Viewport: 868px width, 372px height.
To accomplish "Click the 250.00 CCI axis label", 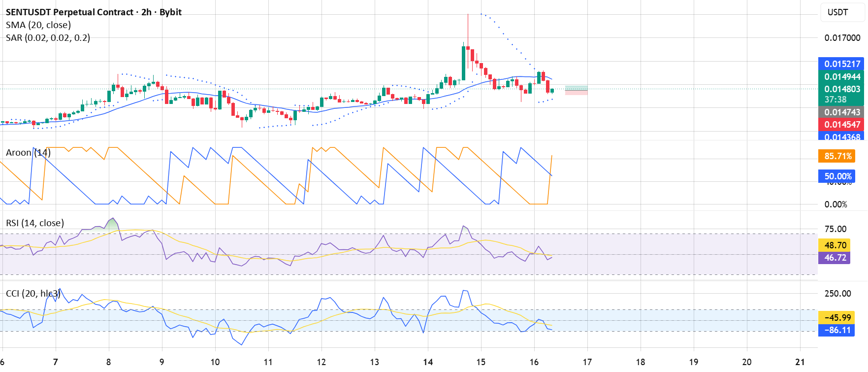I will [x=838, y=294].
